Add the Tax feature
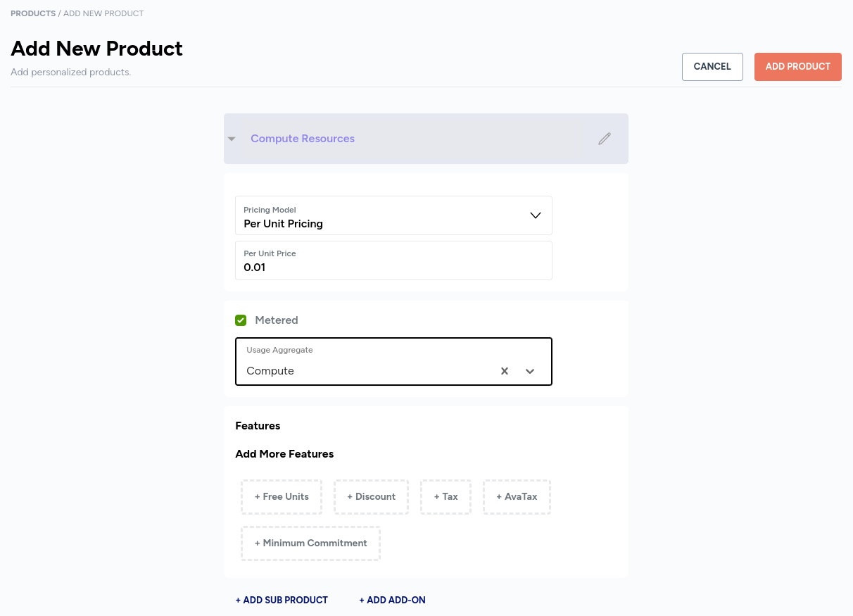Image resolution: width=853 pixels, height=616 pixels. click(x=446, y=497)
